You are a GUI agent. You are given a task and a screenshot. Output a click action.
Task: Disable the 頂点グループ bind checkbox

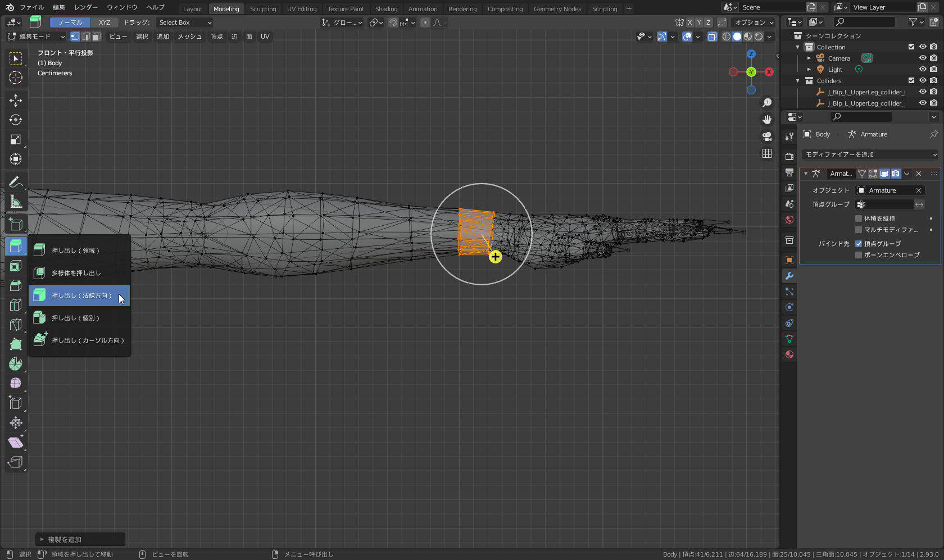pos(859,244)
